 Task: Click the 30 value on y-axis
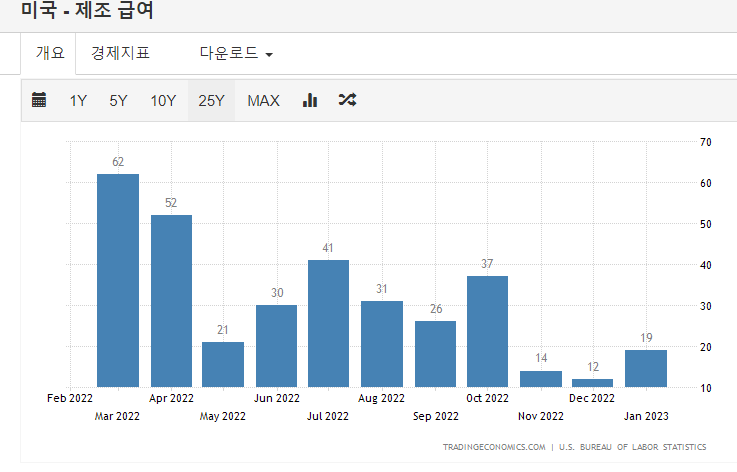point(706,306)
